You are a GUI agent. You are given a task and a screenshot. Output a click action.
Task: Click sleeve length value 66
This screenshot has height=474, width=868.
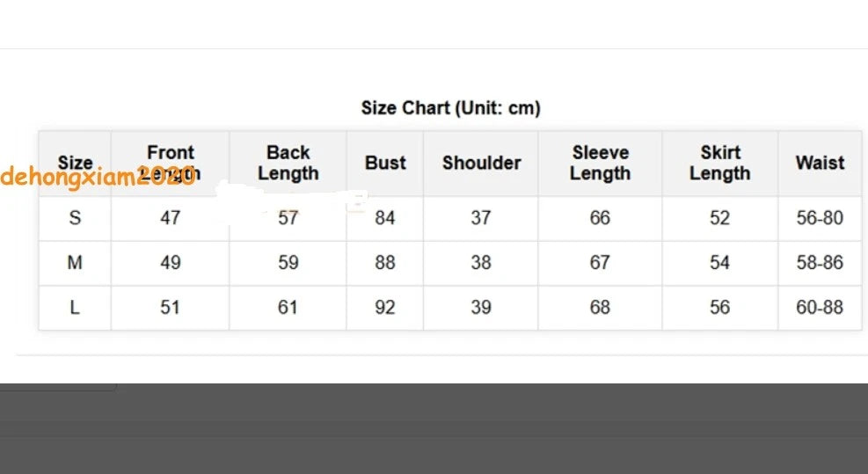click(600, 217)
